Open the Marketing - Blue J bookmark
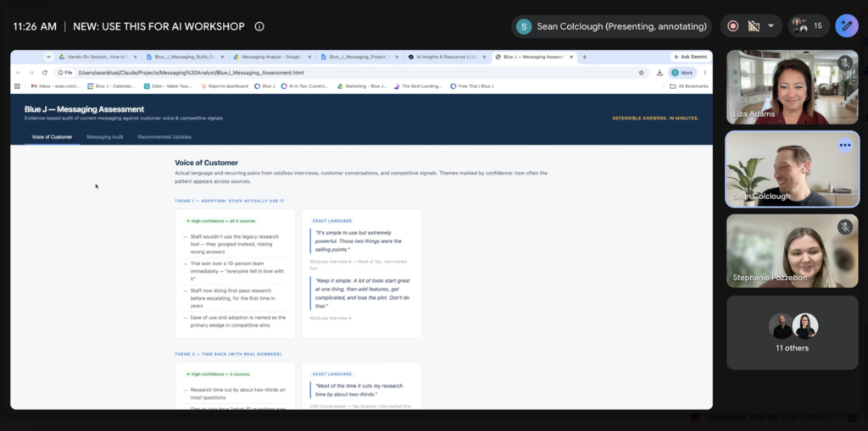 pos(363,86)
